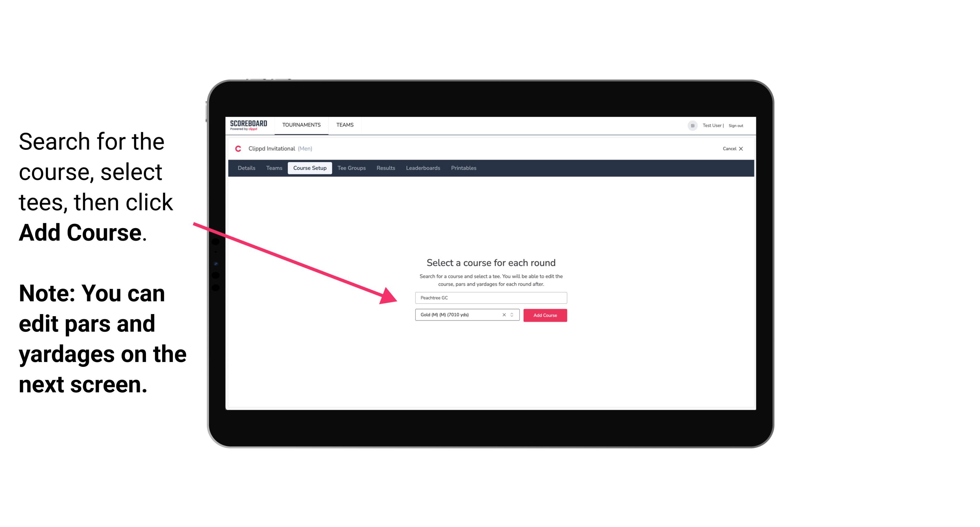The height and width of the screenshot is (527, 980).
Task: Open the TOURNAMENTS menu item
Action: [301, 125]
